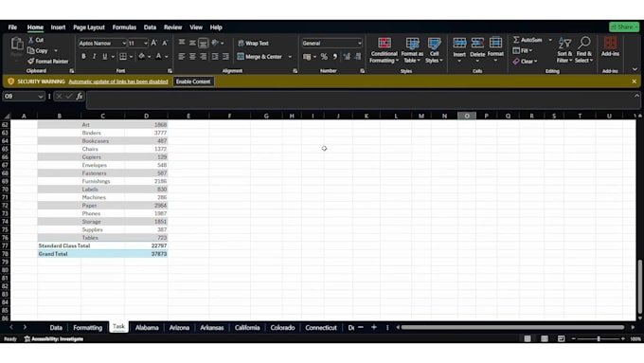This screenshot has width=644, height=363.
Task: Toggle Italic formatting
Action: coord(94,56)
